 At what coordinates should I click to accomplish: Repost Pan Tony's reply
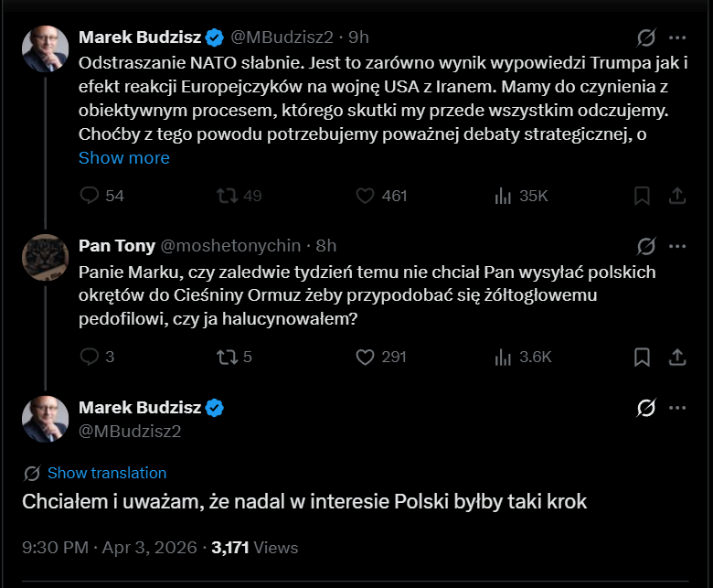pos(225,357)
